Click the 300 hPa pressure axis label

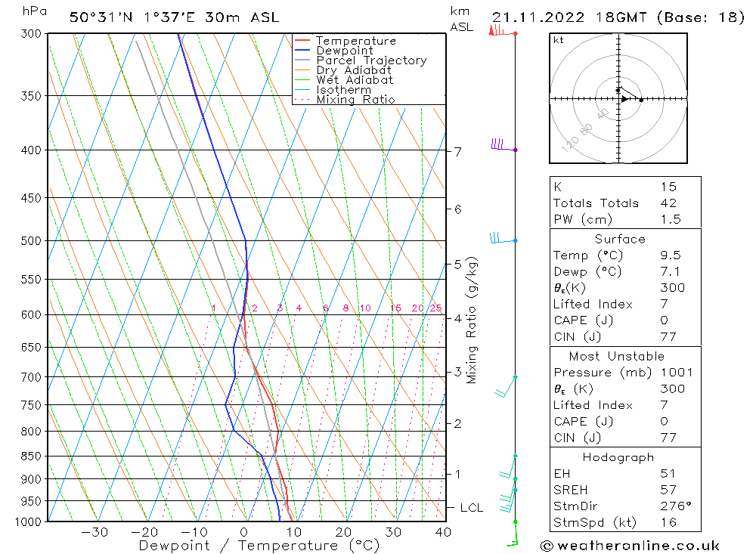click(x=31, y=34)
